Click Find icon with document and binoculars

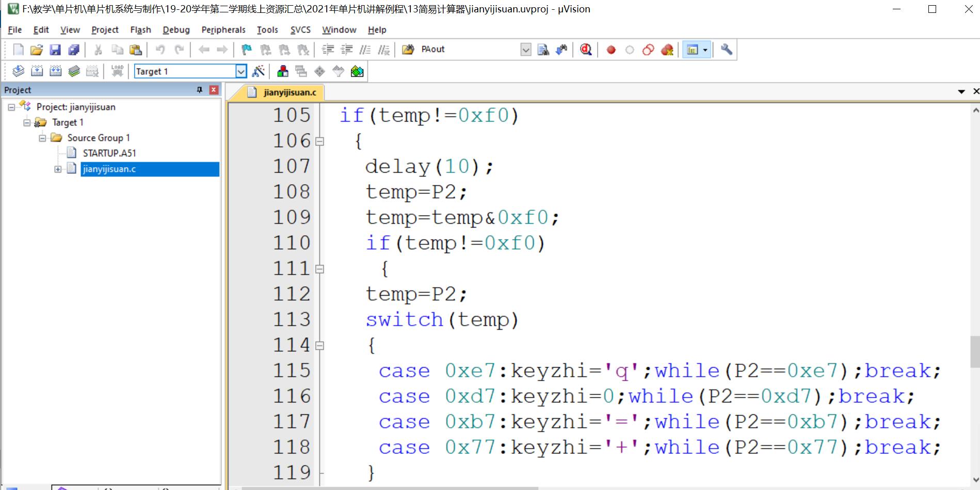(543, 50)
